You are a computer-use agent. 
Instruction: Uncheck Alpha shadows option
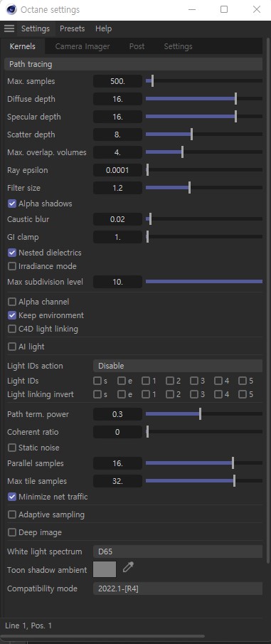click(x=12, y=204)
